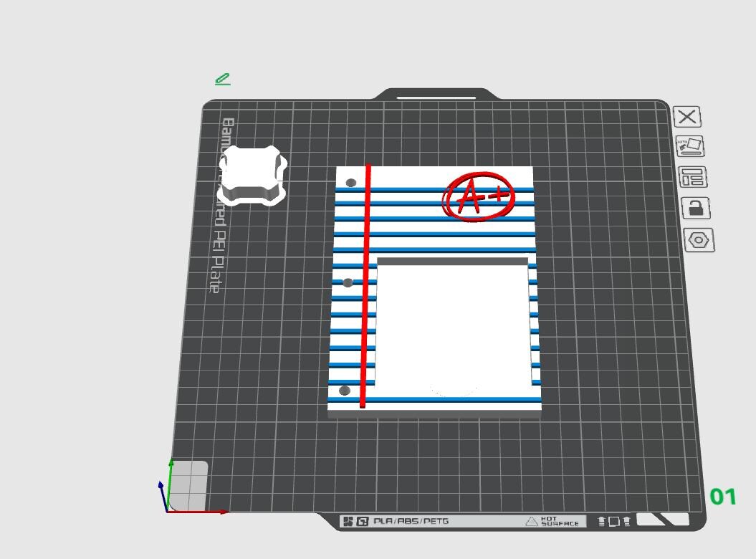Click the red A+ grade emblem
Image resolution: width=756 pixels, height=559 pixels.
coord(479,196)
